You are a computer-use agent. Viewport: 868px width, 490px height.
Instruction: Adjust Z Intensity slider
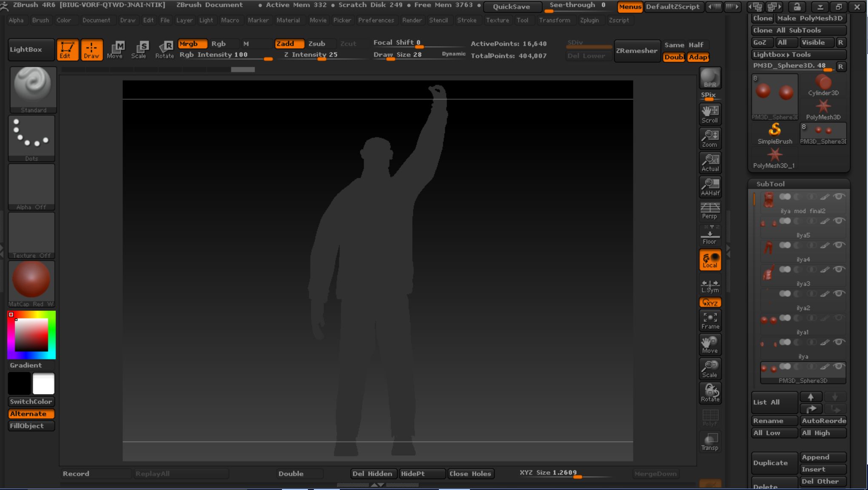[x=322, y=55]
